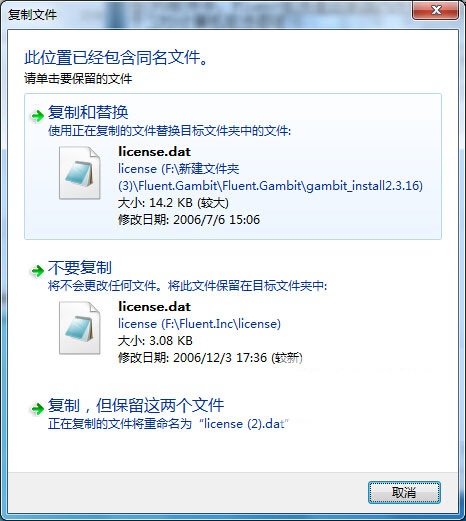Viewport: 466px width, 521px height.
Task: Click the green arrow beside 复制，但保留这两个文件
Action: pyautogui.click(x=37, y=408)
